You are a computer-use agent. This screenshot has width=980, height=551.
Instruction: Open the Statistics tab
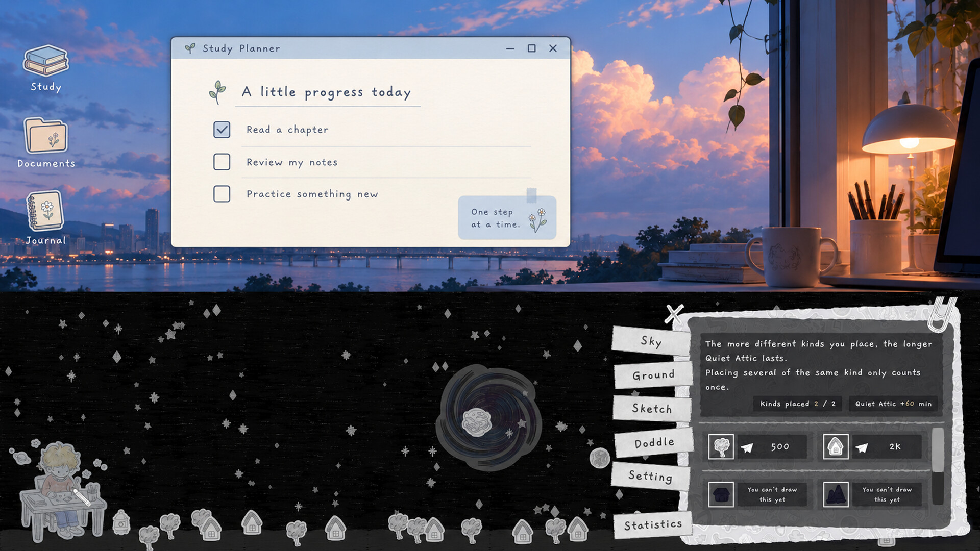pyautogui.click(x=653, y=524)
